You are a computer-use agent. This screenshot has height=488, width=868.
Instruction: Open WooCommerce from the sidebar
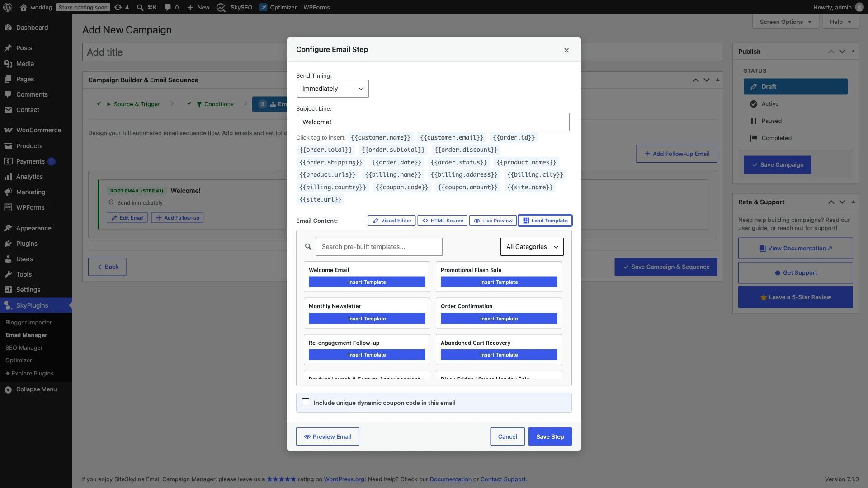36,130
